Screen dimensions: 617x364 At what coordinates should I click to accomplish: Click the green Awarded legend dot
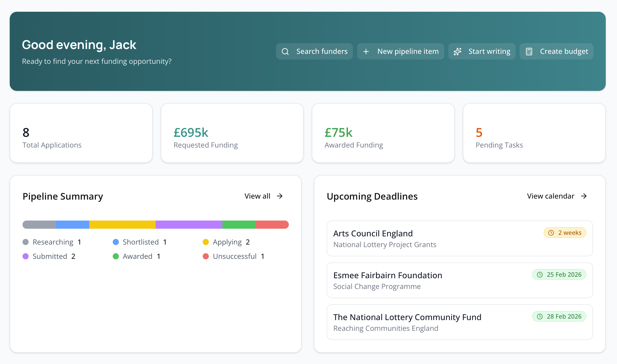116,256
